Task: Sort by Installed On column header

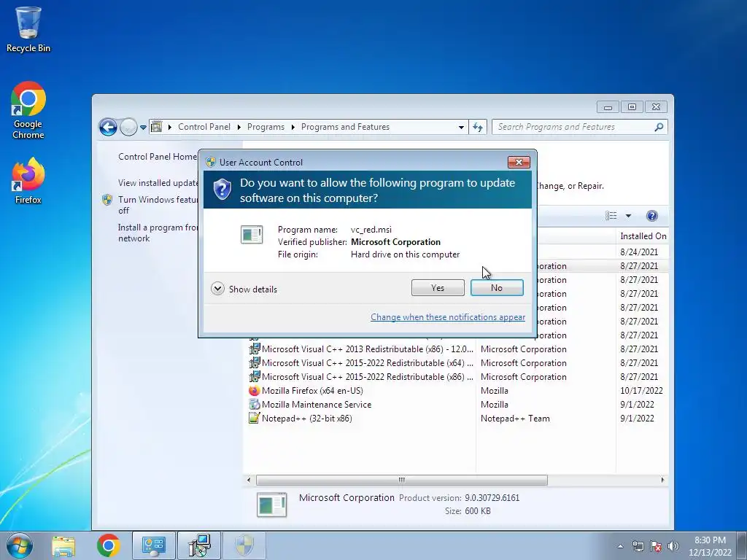Action: coord(642,236)
